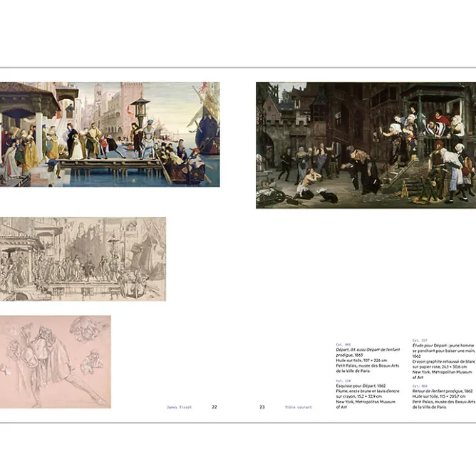Click the dark medieval street return painting
The image size is (476, 476).
coord(366,145)
